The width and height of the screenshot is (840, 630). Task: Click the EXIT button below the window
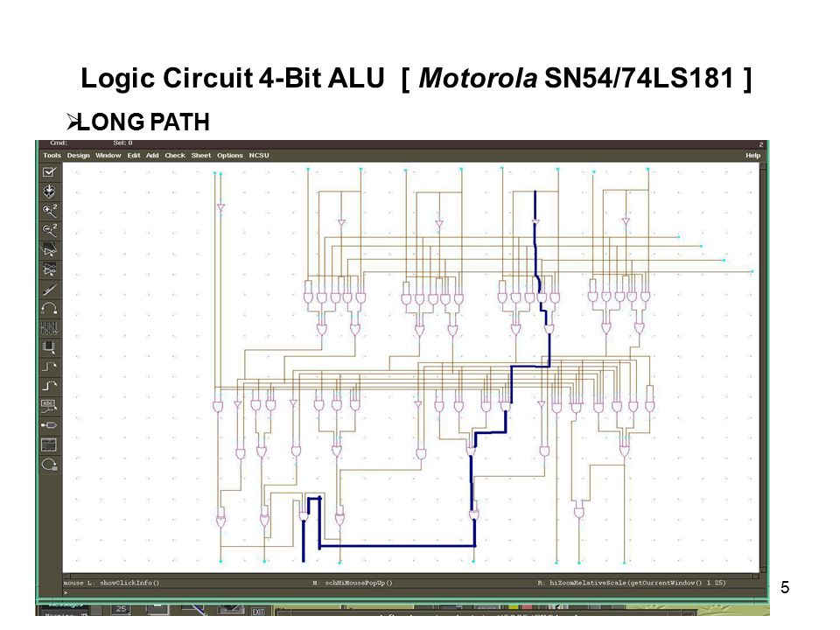(x=258, y=612)
